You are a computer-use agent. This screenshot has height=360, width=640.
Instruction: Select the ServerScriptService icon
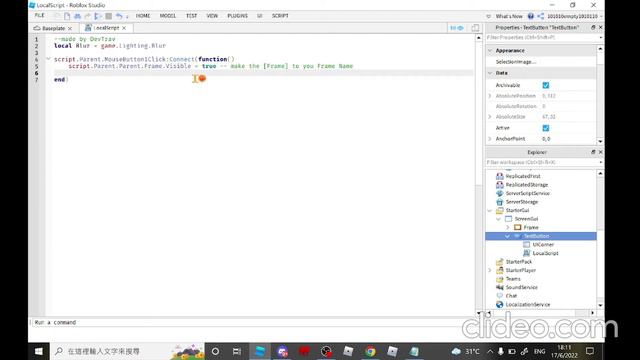pos(500,193)
